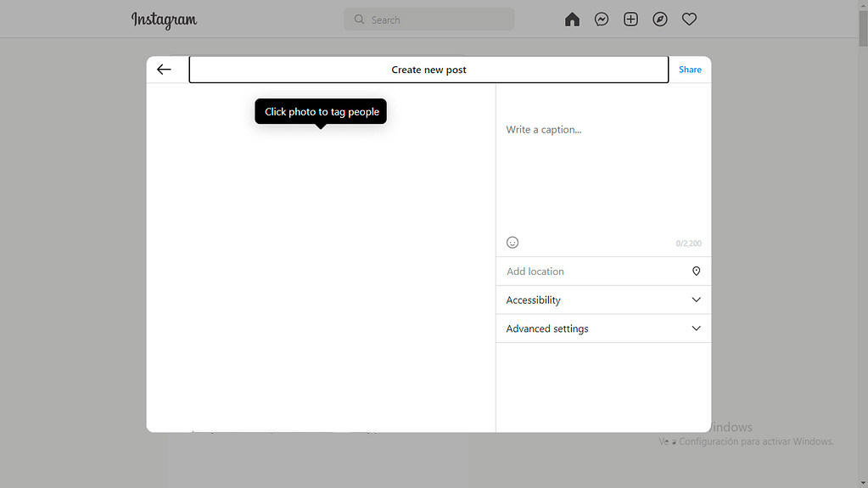
Task: Expand the Accessibility section
Action: pyautogui.click(x=603, y=300)
